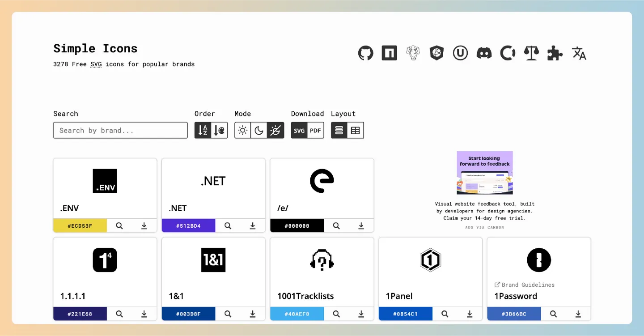The image size is (644, 336).
Task: Preview the 1.1.1.1 icon with magnifier
Action: (x=119, y=314)
